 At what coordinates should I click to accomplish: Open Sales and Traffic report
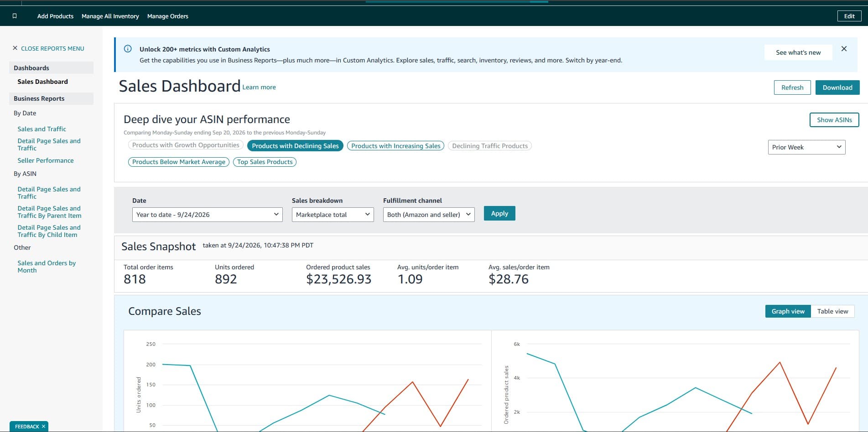42,129
